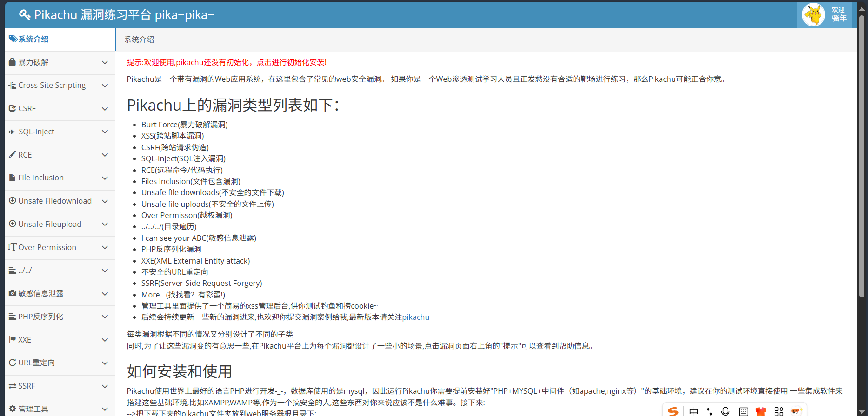This screenshot has height=416, width=868.
Task: Toggle Chinese 中 input mode
Action: coord(694,411)
